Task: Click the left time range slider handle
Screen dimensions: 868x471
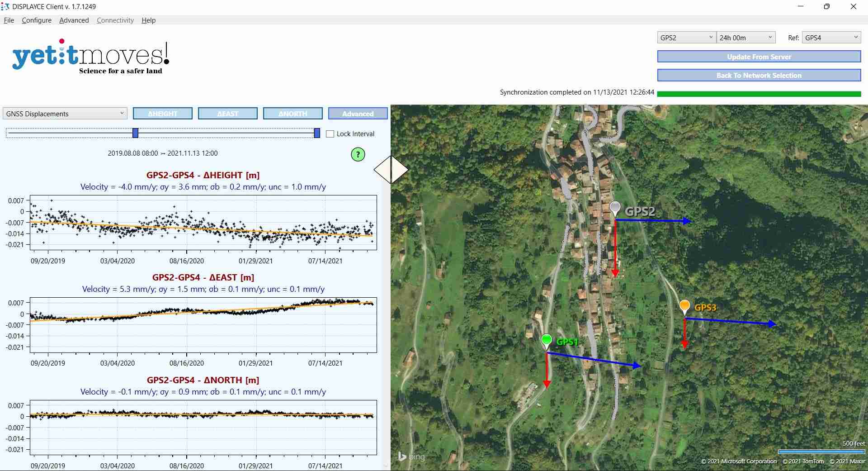Action: (x=135, y=133)
